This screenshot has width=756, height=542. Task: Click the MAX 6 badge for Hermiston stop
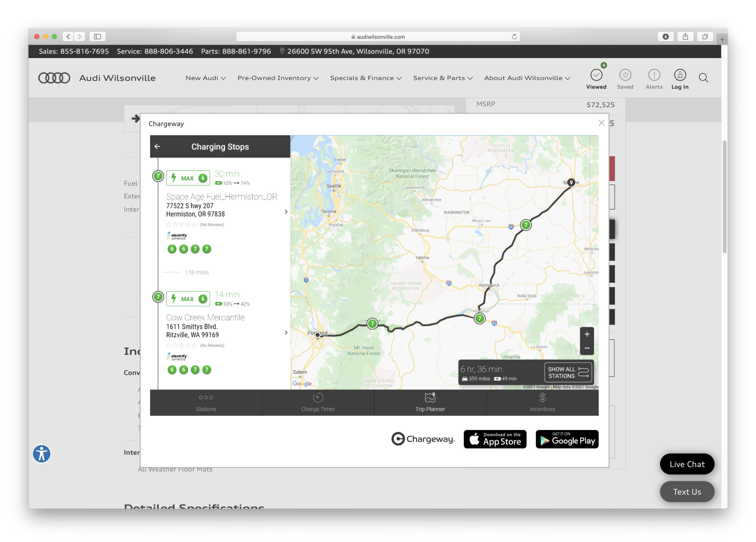(188, 178)
